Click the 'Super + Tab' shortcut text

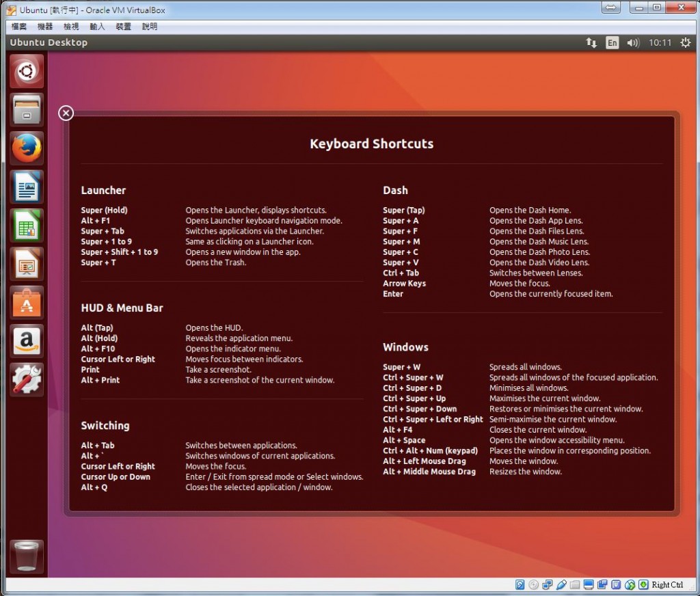103,231
